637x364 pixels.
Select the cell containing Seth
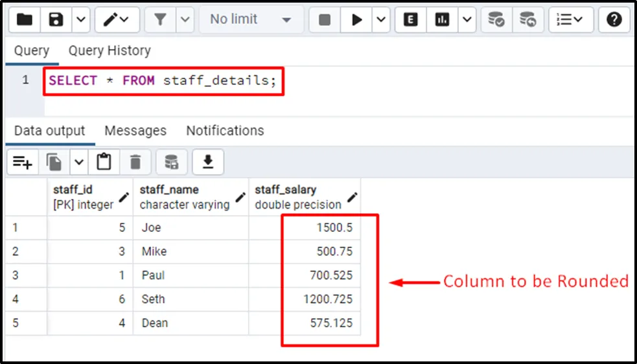tap(154, 299)
